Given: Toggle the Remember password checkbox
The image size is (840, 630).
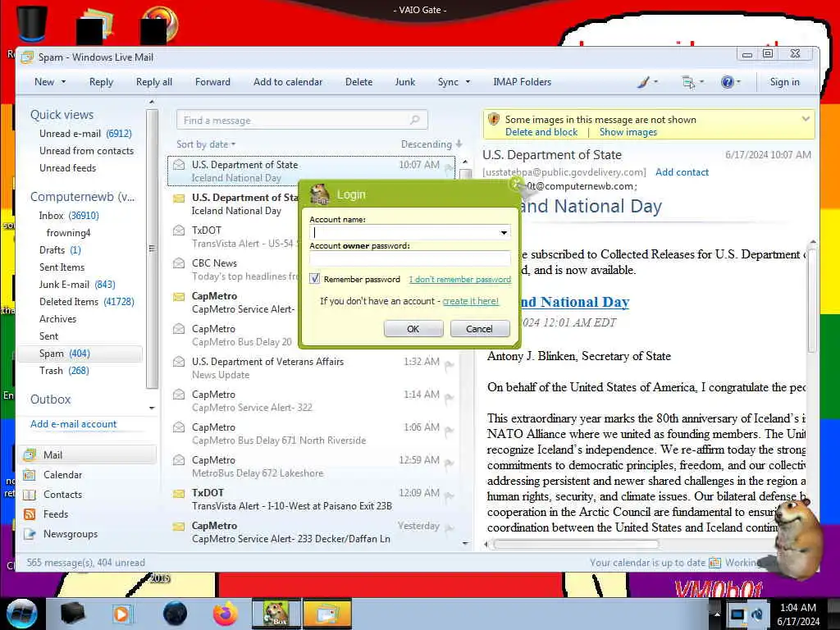Looking at the screenshot, I should click(314, 279).
